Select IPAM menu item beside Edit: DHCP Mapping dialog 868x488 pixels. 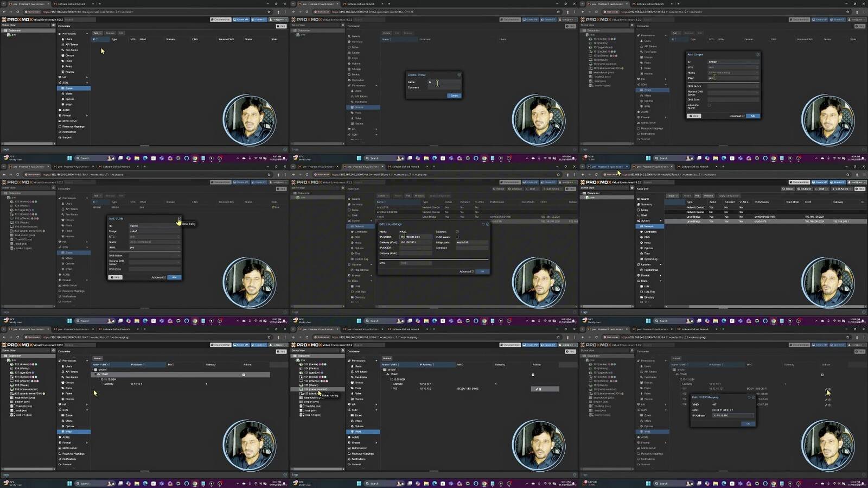[647, 432]
